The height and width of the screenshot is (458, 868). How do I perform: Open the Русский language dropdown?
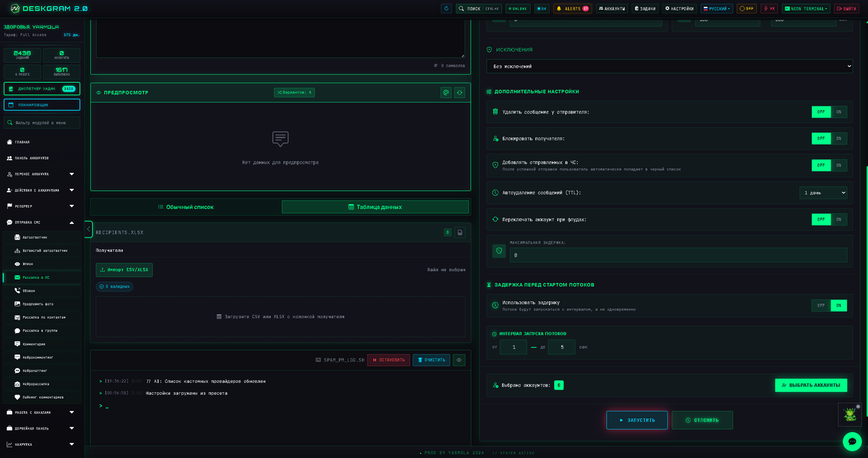(717, 9)
